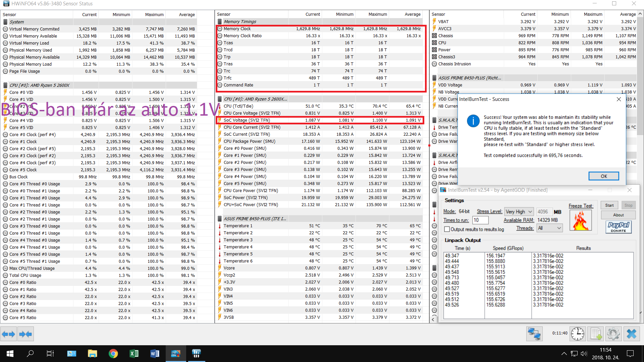Switch to IntelBurnTest taskbar icon
Screen dimensions: 644x362
(175, 354)
